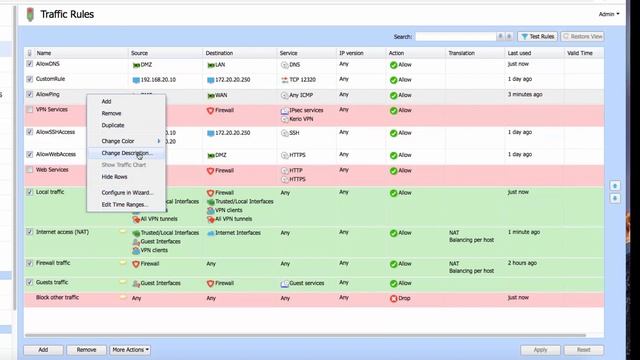640x360 pixels.
Task: Click the WAN interface icon in AllowPing row
Action: 211,96
